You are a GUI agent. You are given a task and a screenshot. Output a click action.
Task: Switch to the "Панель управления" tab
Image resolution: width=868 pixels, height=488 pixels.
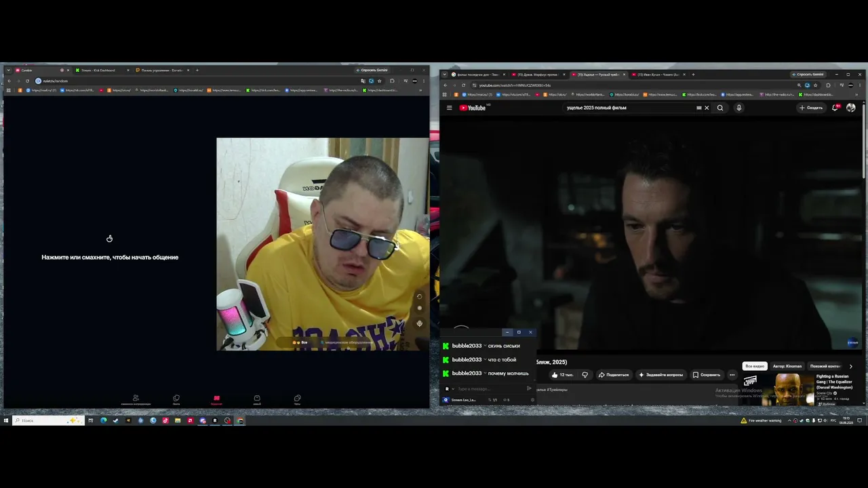click(x=161, y=70)
